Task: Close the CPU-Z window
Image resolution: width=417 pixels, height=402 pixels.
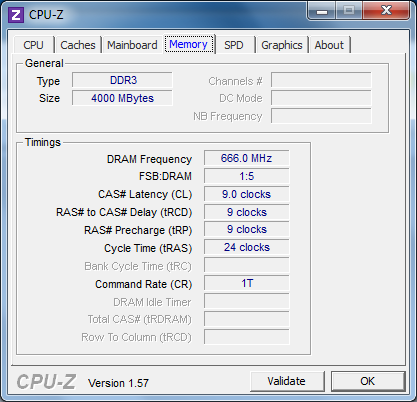Action: click(386, 11)
